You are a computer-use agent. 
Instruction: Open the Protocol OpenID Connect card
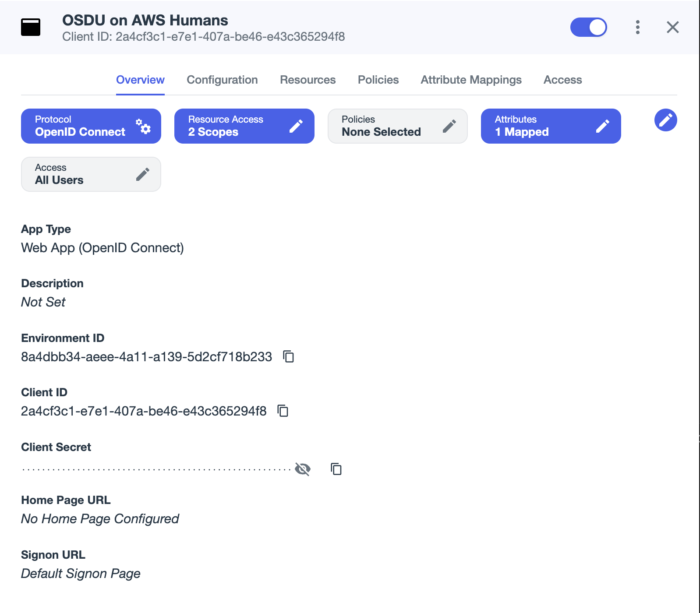91,126
